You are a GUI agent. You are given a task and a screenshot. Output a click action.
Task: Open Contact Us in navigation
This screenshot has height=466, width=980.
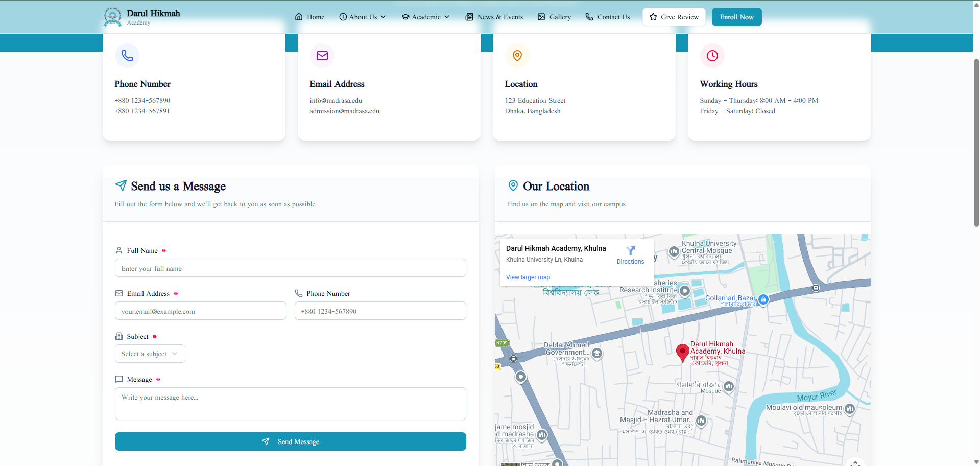[x=607, y=17]
